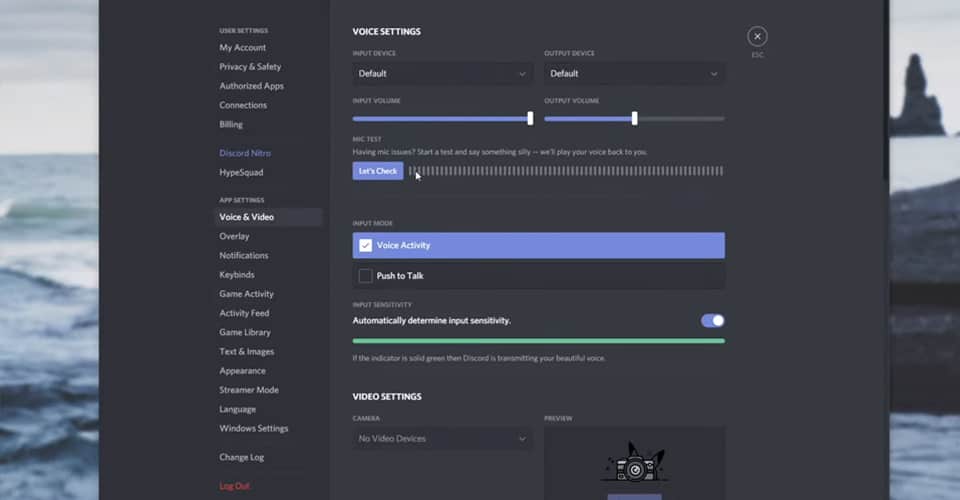
Task: Open the Output Device dropdown
Action: tap(634, 73)
